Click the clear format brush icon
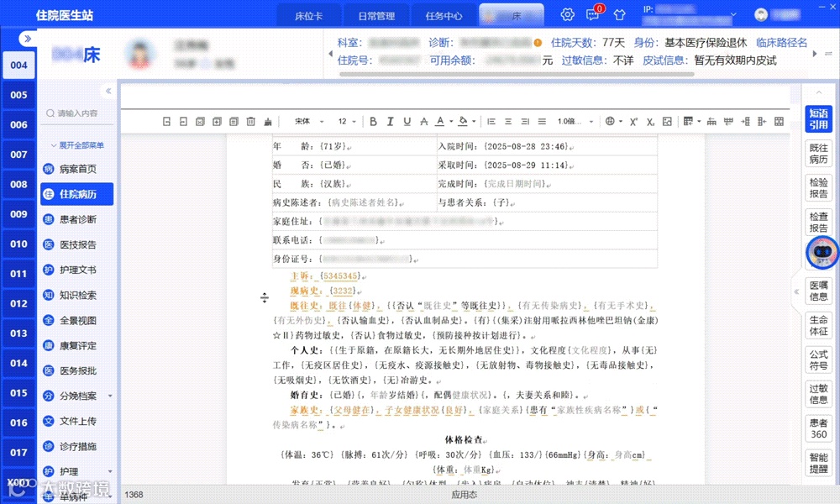 268,122
